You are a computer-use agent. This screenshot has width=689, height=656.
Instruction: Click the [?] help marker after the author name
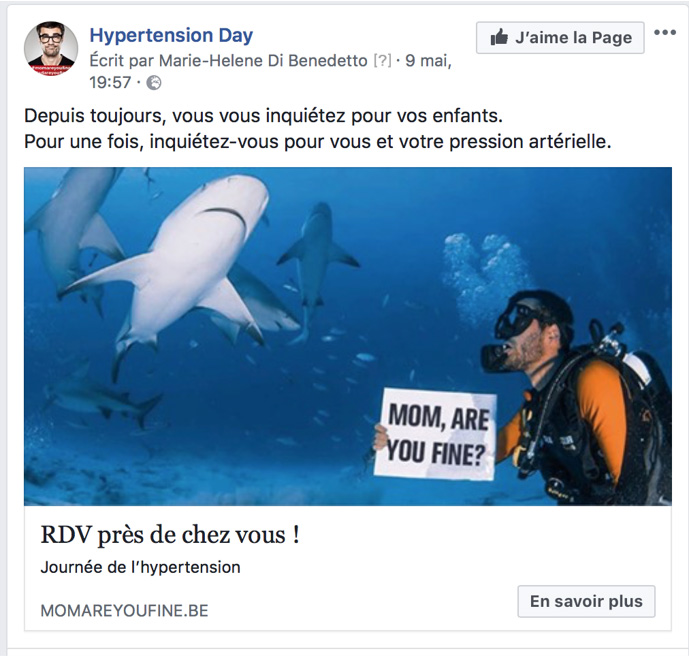coord(382,61)
